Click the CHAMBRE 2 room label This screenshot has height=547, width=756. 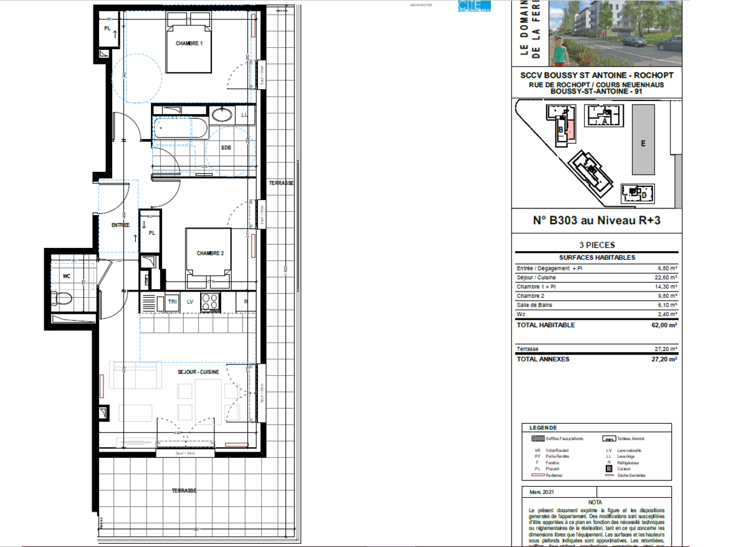point(210,253)
